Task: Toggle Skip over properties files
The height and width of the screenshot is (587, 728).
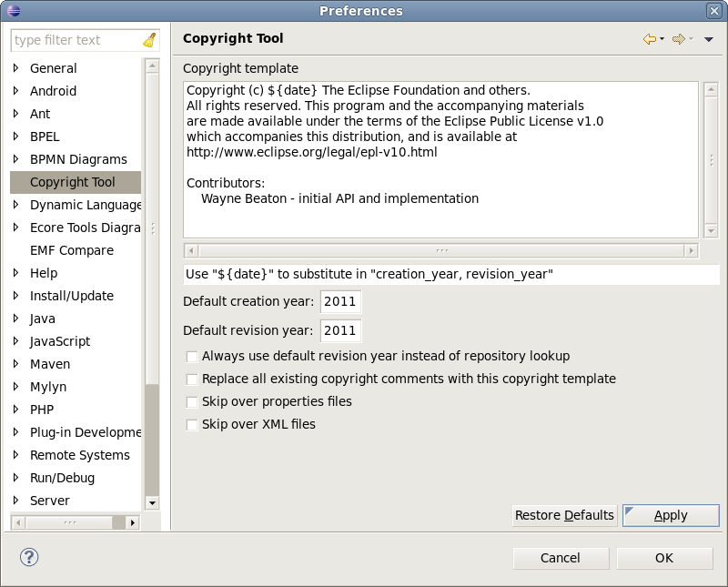Action: [x=192, y=402]
